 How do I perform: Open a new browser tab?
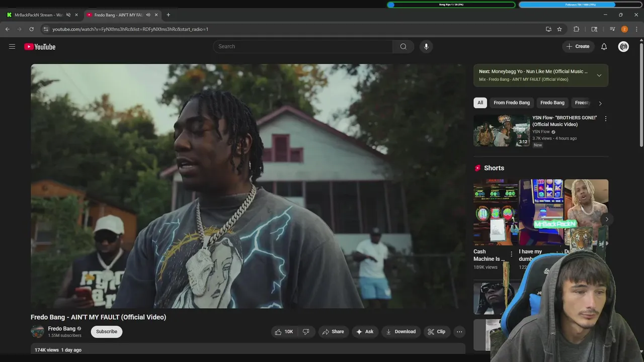[168, 15]
